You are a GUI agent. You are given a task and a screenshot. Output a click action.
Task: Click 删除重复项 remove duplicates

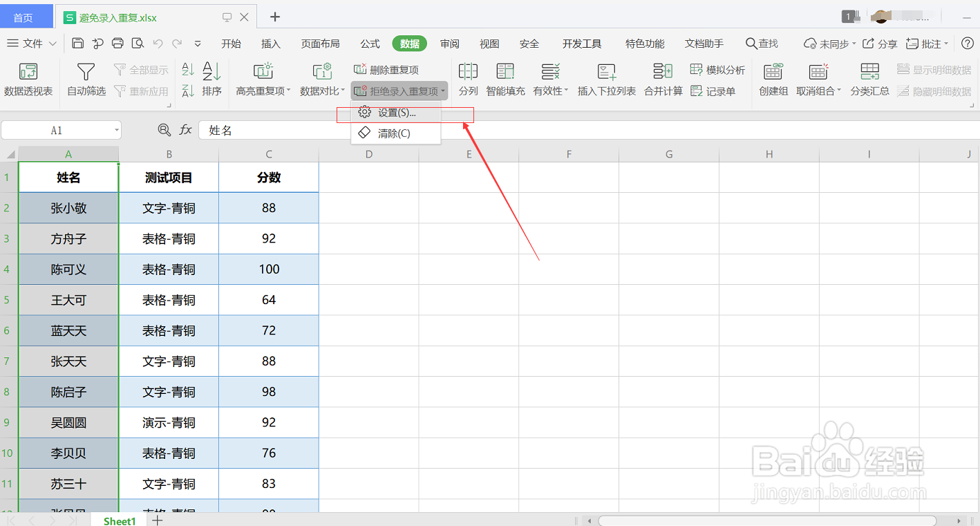pyautogui.click(x=386, y=70)
